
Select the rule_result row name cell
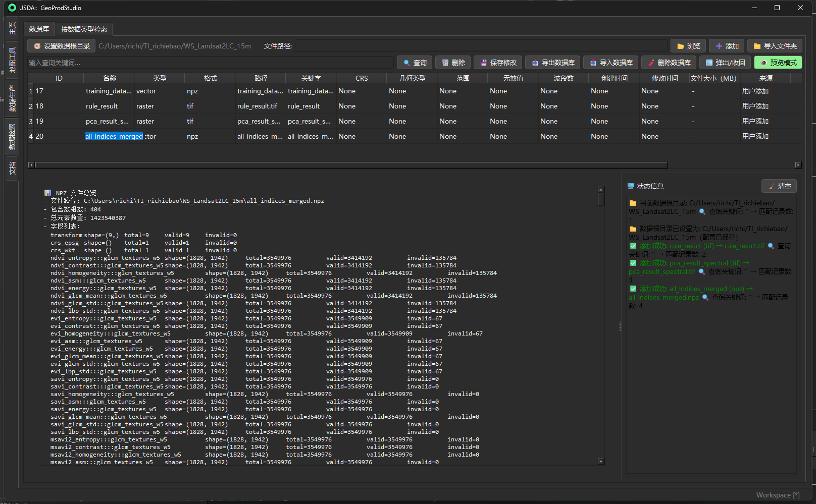[109, 106]
